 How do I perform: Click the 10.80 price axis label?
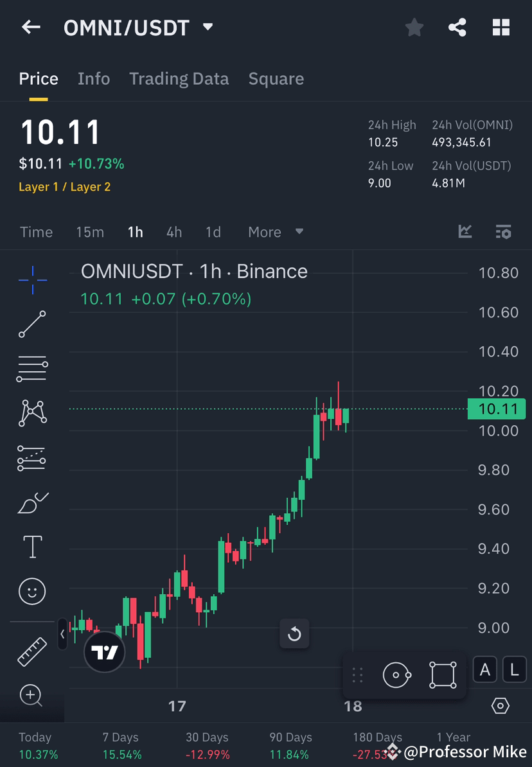pos(498,273)
